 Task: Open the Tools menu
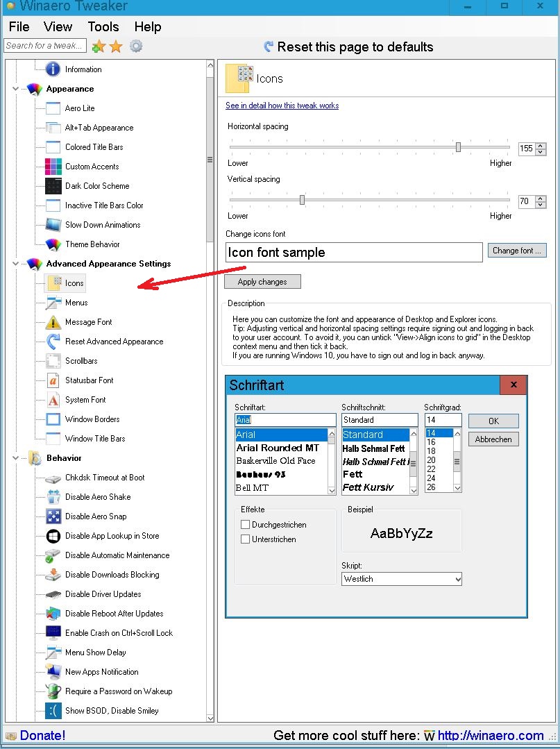pyautogui.click(x=103, y=27)
